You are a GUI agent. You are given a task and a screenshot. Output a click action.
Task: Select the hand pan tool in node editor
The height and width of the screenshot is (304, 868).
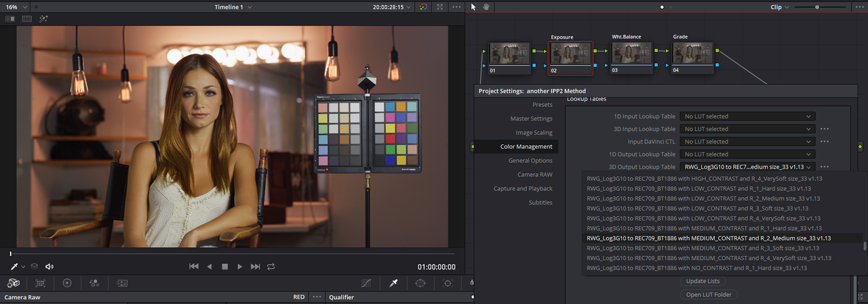pos(486,7)
